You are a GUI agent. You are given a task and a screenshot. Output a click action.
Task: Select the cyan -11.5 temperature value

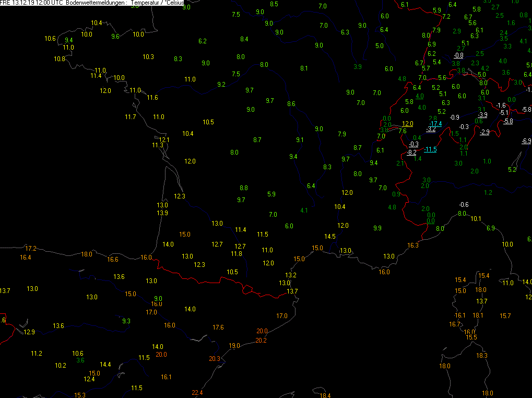[430, 149]
